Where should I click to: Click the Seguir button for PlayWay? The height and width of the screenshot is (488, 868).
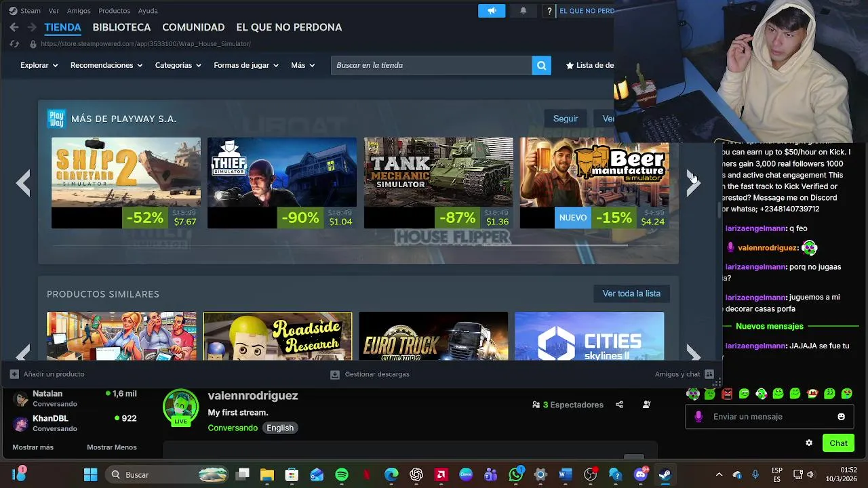pos(566,119)
